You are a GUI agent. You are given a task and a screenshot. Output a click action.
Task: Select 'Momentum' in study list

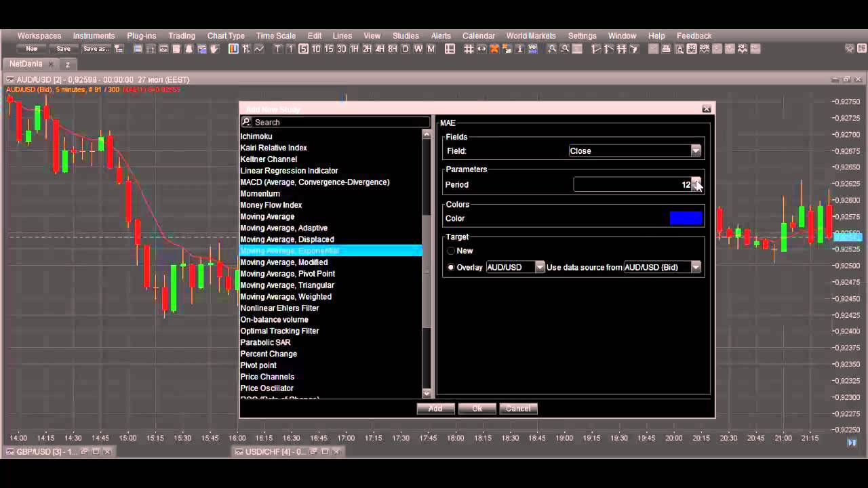click(x=260, y=194)
